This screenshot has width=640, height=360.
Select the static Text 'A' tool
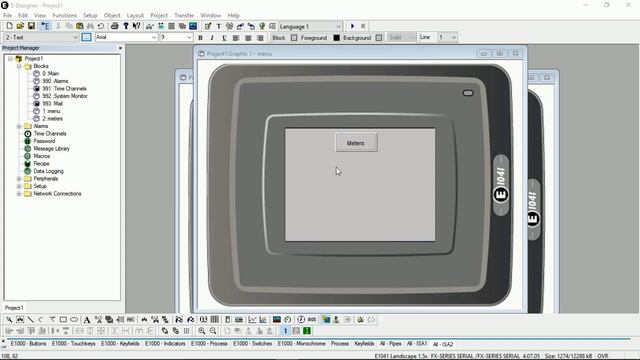click(x=87, y=320)
